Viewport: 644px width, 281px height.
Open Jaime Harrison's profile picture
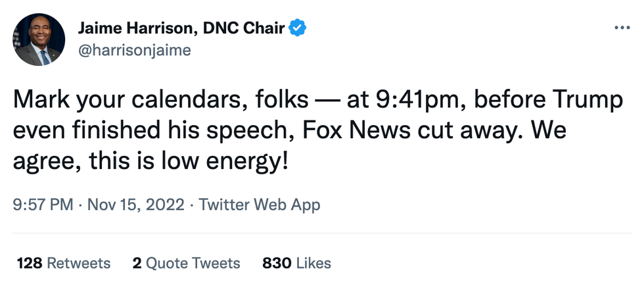[x=39, y=39]
